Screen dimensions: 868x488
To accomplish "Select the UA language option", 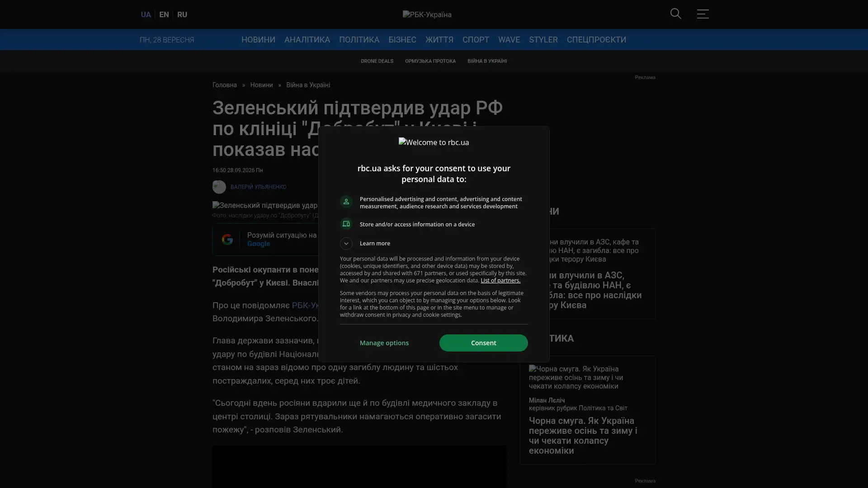I will coord(146,14).
